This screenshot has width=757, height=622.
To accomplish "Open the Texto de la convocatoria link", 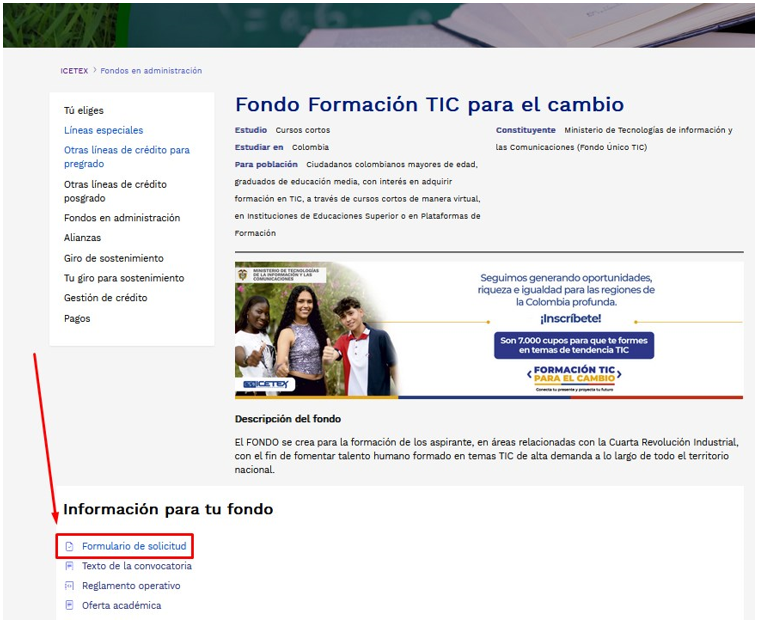I will pos(137,566).
